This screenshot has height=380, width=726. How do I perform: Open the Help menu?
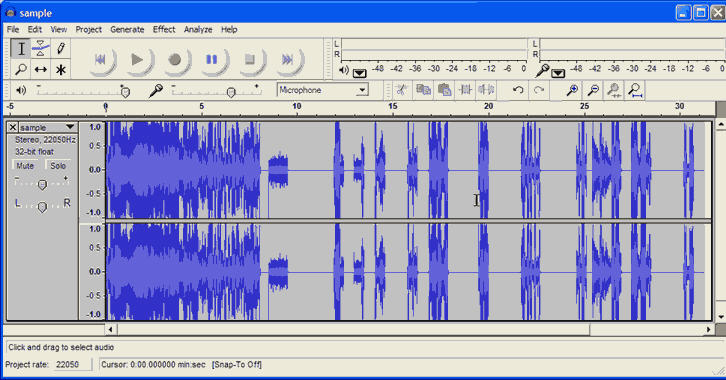click(229, 30)
